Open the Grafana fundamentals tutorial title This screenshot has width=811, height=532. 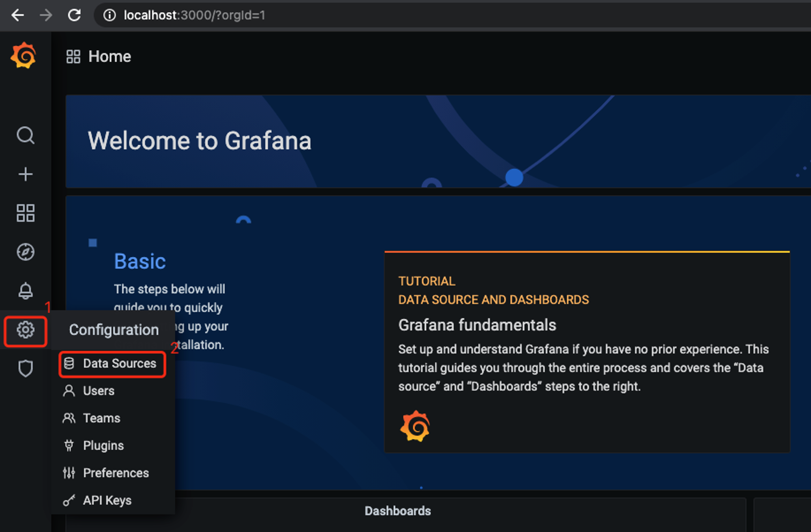coord(477,325)
